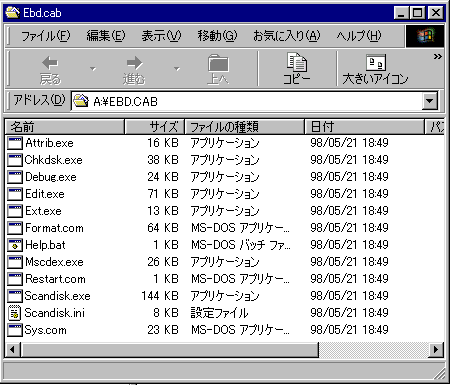Select the Sys.com file name
The image size is (450, 385).
pos(45,330)
